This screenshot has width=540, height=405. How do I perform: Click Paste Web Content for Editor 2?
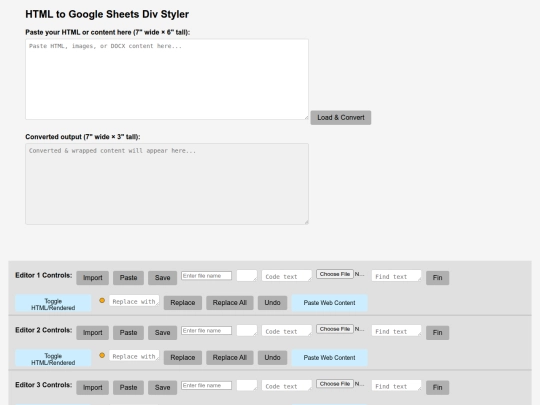tap(330, 358)
